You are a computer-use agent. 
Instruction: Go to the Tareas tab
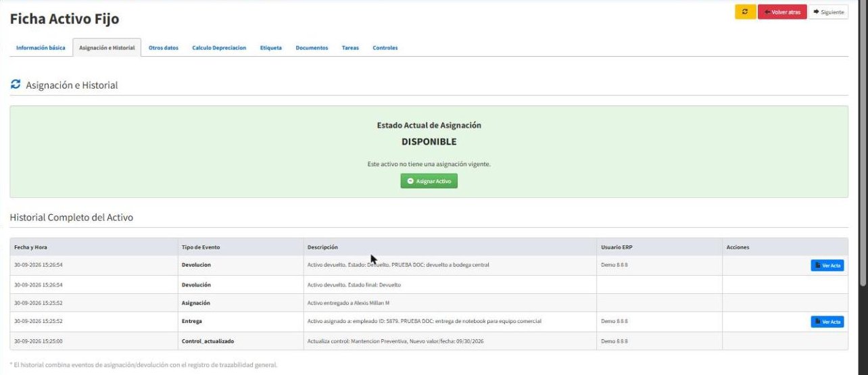point(350,48)
